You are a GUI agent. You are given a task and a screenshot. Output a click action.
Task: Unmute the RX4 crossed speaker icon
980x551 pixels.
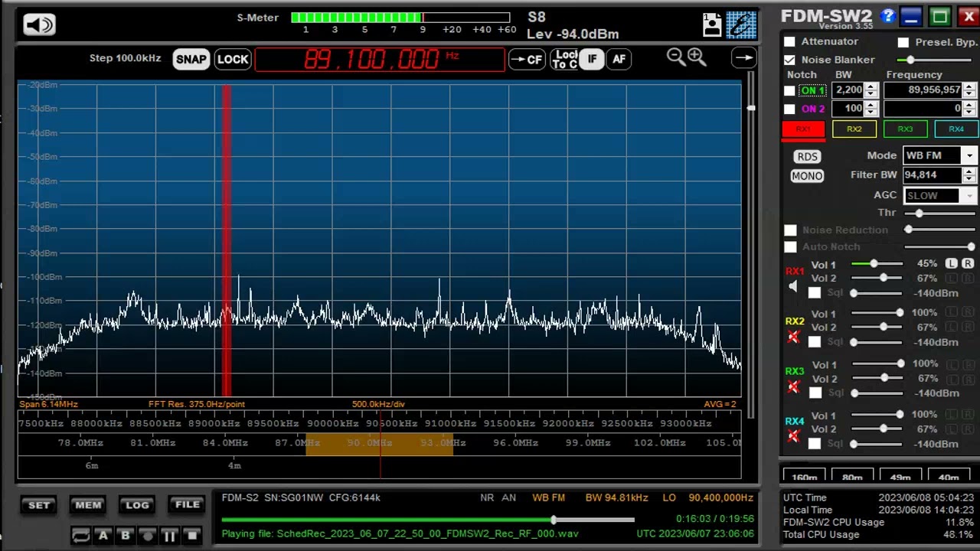tap(793, 436)
